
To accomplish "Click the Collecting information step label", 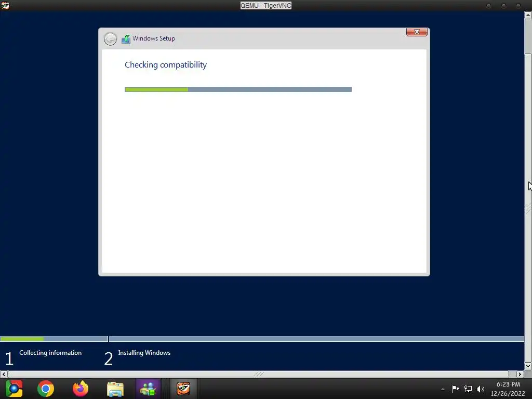I will (x=50, y=353).
